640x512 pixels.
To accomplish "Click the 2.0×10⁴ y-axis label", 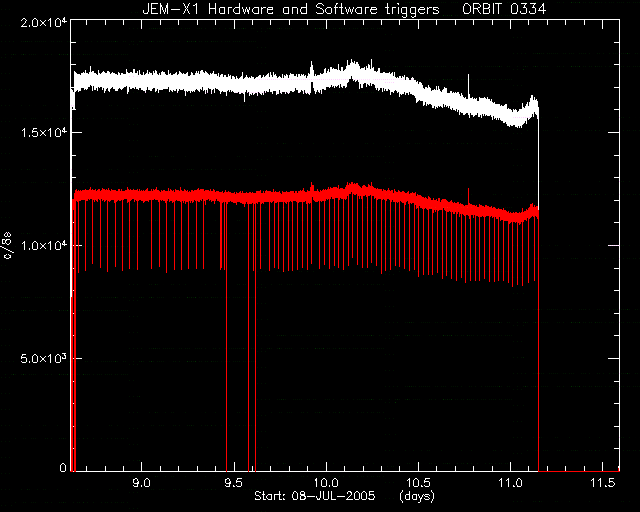I will tap(44, 22).
